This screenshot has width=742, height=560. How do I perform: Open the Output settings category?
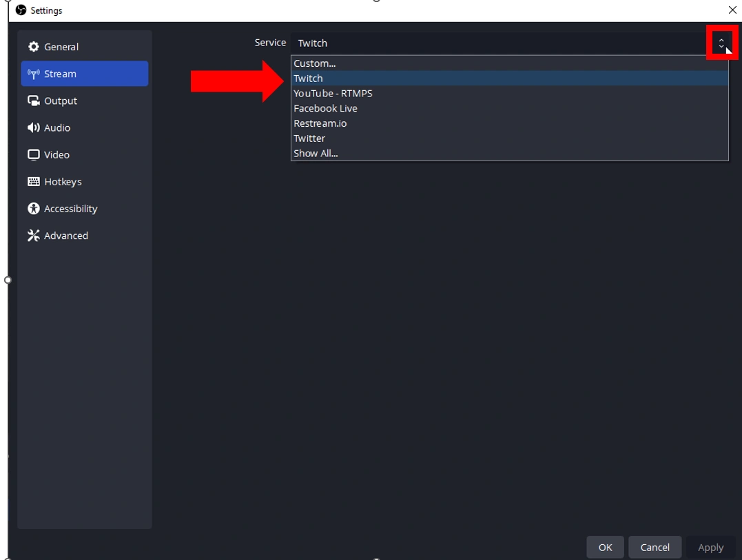tap(85, 101)
